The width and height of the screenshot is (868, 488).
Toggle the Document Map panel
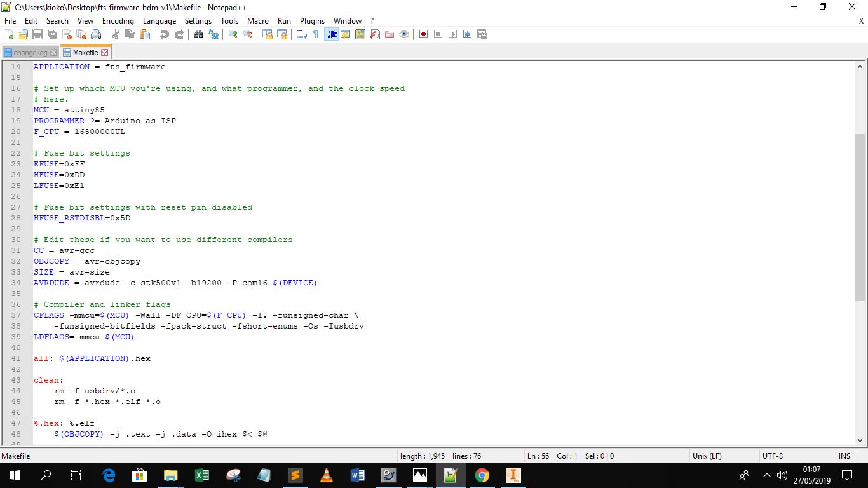tap(360, 34)
